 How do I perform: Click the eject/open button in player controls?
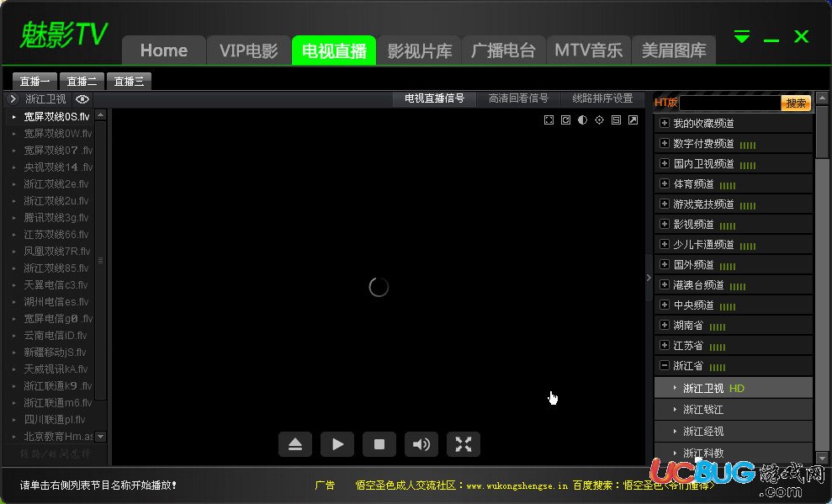pos(295,444)
